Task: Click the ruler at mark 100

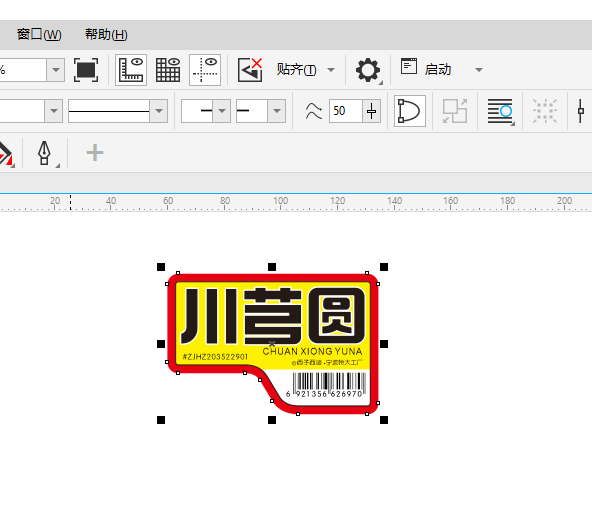Action: (x=281, y=200)
